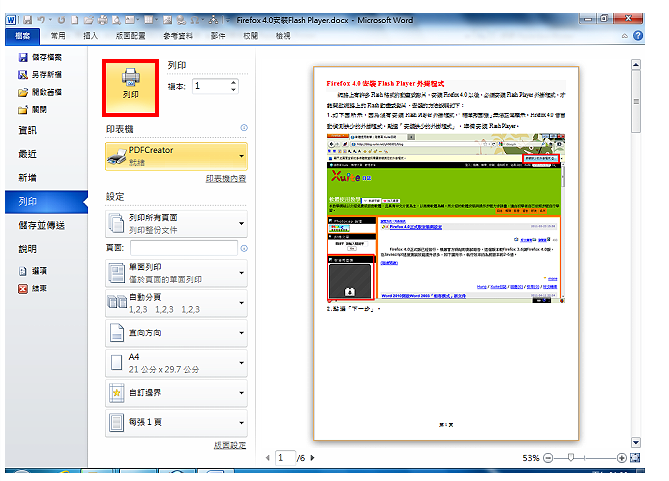Click Omega symbol icon in quick access toolbar
The image size is (669, 481).
[195, 20]
